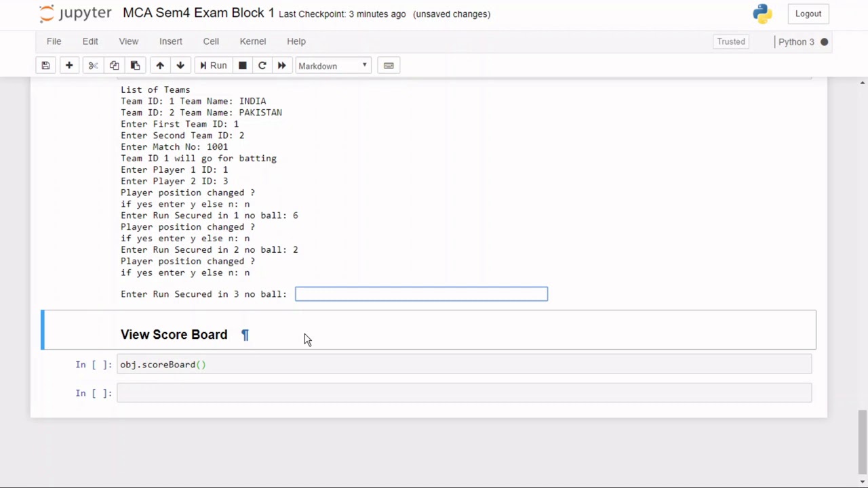Interrupt the kernel with stop icon
Viewport: 868px width, 488px height.
coord(242,66)
